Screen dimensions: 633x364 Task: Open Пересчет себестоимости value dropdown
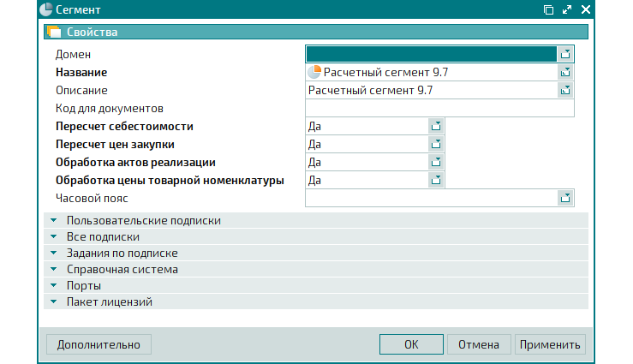pos(436,126)
